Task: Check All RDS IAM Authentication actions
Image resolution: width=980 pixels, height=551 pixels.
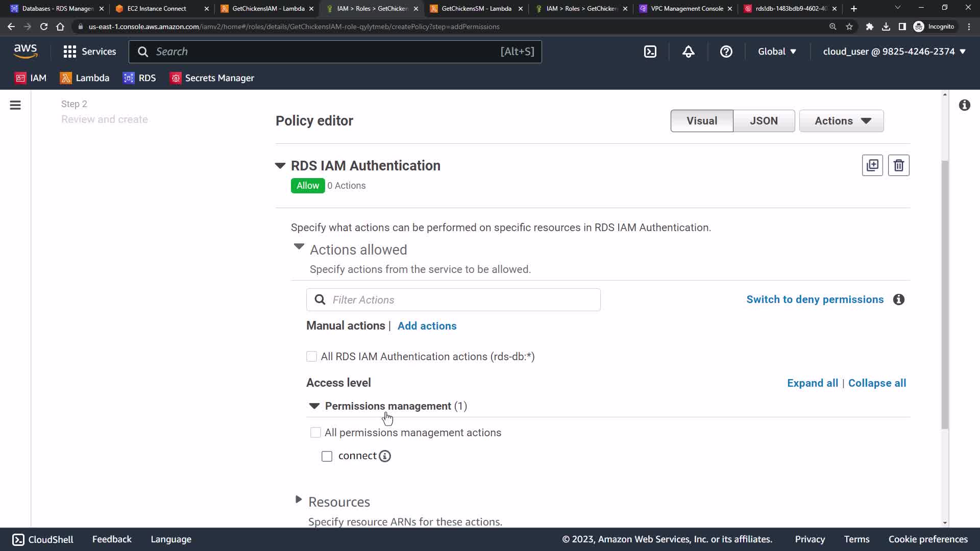Action: pos(311,357)
